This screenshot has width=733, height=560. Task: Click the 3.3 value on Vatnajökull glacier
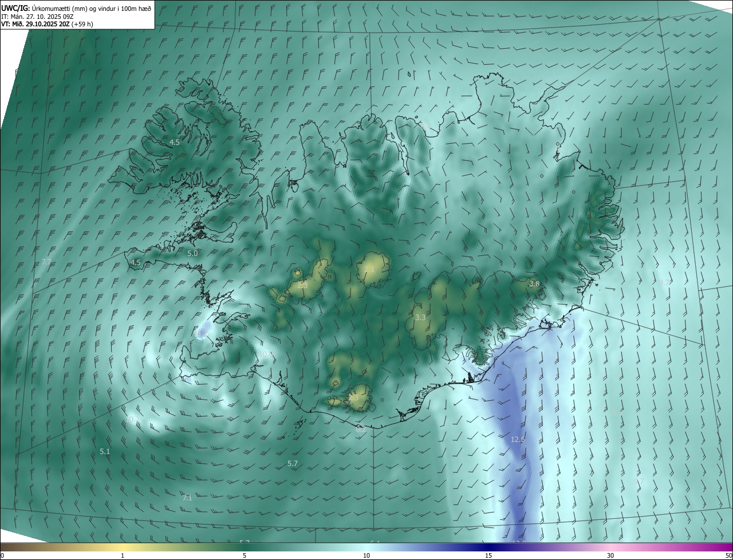[420, 317]
